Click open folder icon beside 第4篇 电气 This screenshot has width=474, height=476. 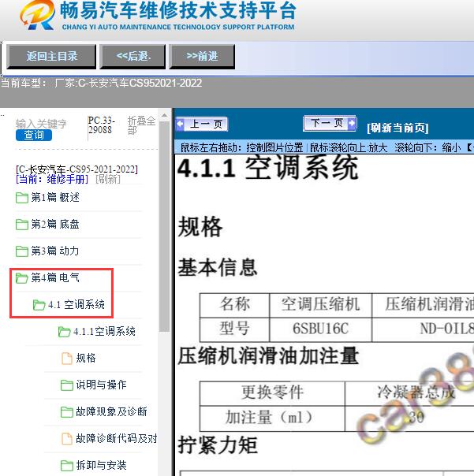tap(22, 277)
